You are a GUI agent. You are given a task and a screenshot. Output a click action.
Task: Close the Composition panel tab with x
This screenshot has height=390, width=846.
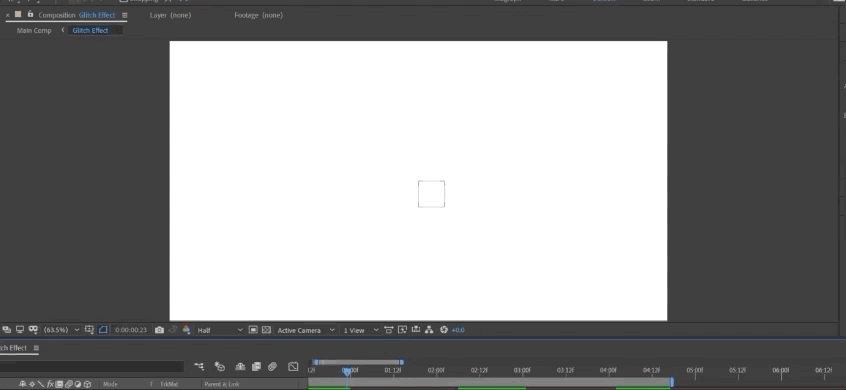[x=8, y=15]
